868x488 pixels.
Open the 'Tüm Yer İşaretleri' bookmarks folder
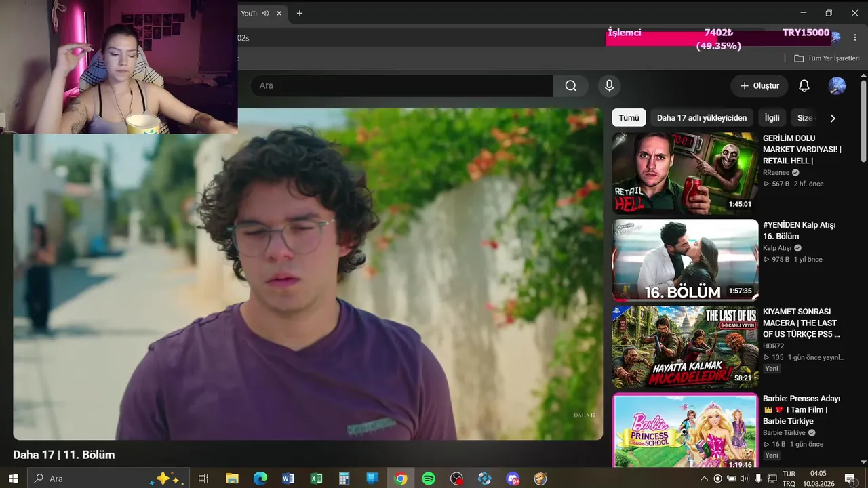coord(827,58)
